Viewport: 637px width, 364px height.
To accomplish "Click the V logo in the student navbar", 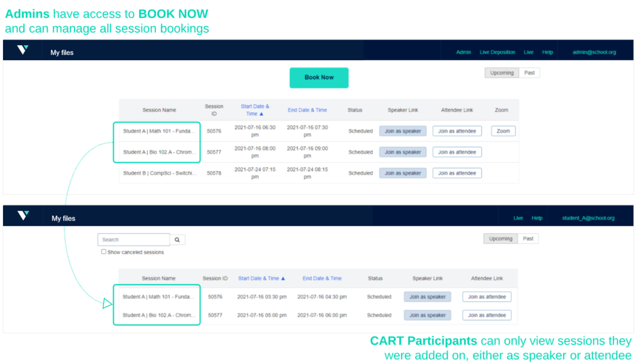I will [23, 215].
